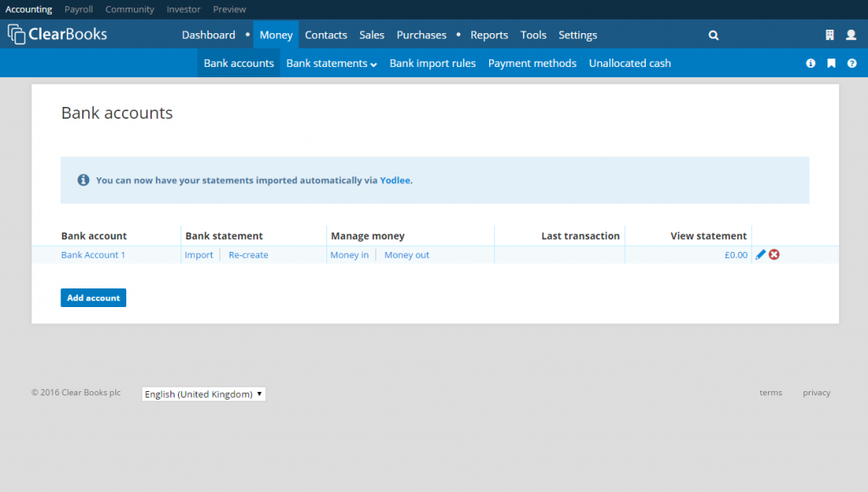
Task: Click Import for Bank Account 1
Action: (198, 254)
